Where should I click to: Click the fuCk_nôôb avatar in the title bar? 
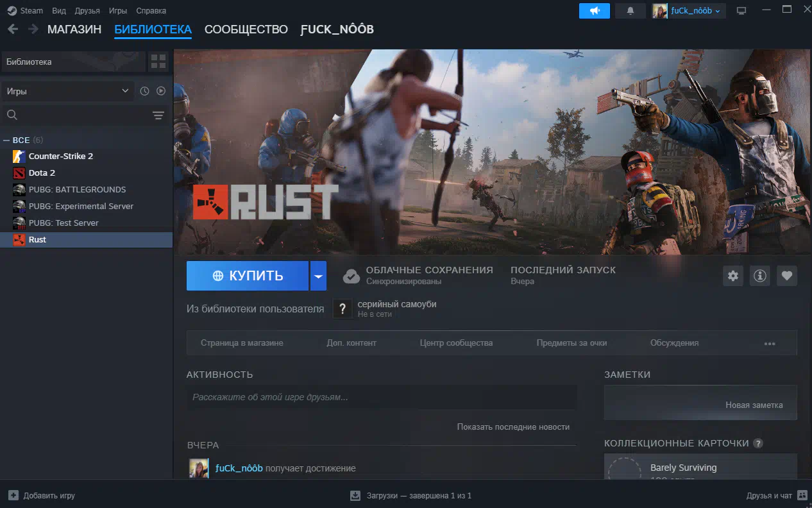click(660, 11)
